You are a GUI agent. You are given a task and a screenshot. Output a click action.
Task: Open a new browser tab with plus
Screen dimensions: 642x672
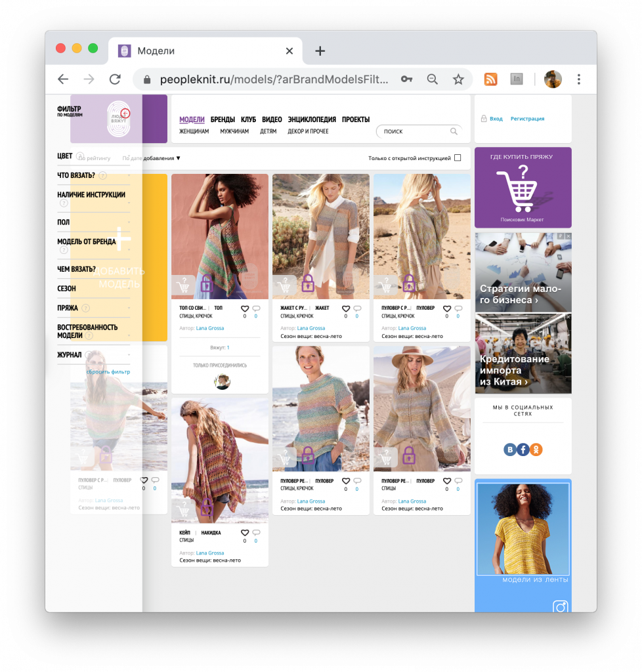[320, 51]
